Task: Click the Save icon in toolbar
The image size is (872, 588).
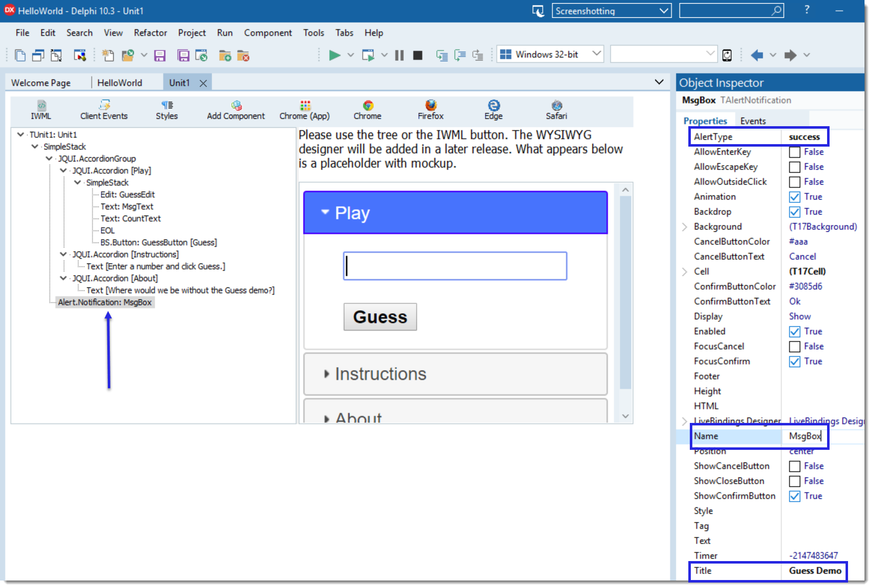Action: [160, 55]
